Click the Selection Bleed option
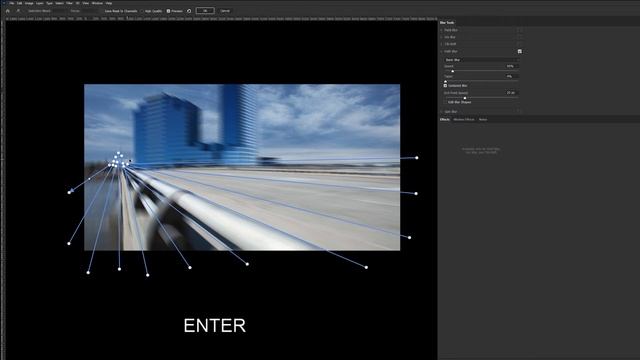This screenshot has height=360, width=640. [x=40, y=11]
